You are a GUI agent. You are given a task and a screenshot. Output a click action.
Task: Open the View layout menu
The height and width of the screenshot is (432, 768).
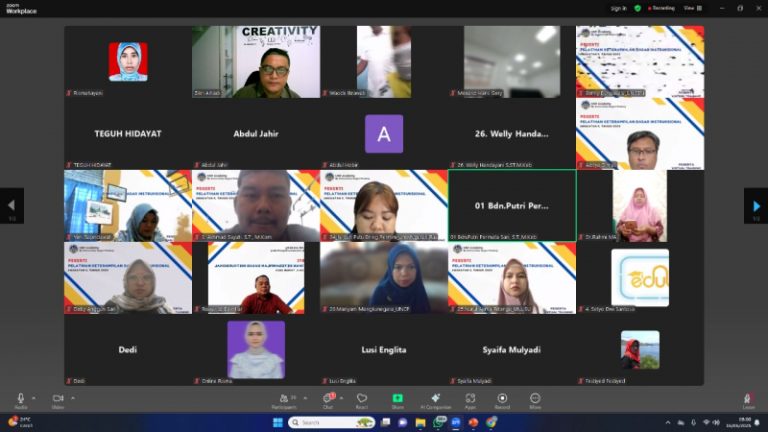click(693, 8)
